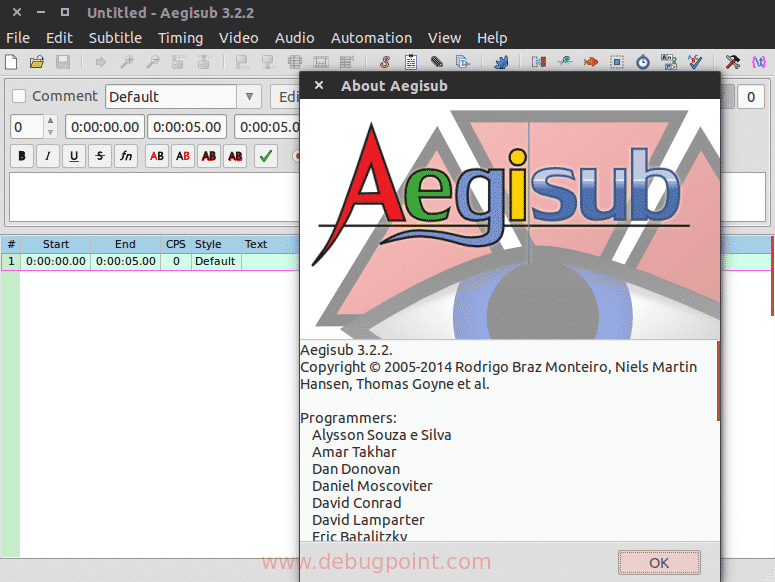The image size is (775, 582).
Task: Increase layer with spinner up arrow
Action: (50, 121)
